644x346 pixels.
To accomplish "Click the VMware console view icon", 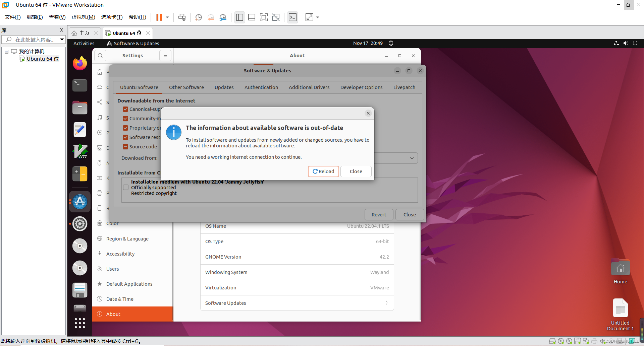I will [x=292, y=17].
